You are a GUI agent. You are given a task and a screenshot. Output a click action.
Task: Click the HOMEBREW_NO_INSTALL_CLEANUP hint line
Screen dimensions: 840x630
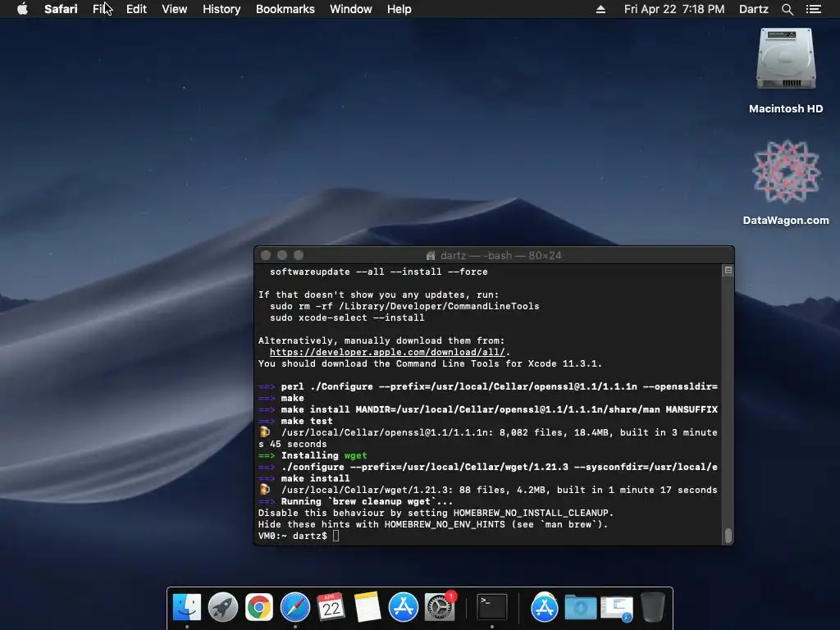point(436,513)
